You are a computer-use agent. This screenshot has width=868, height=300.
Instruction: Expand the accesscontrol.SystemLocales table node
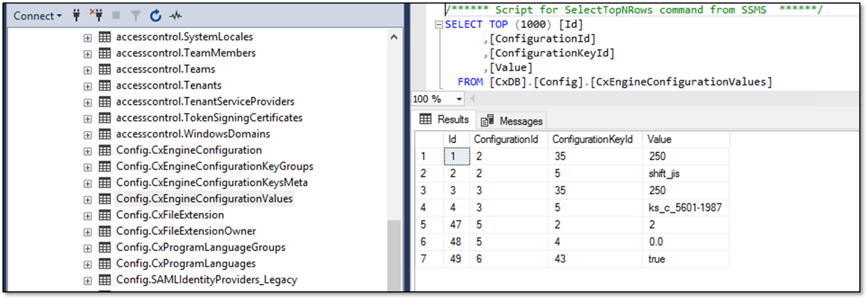pos(88,37)
